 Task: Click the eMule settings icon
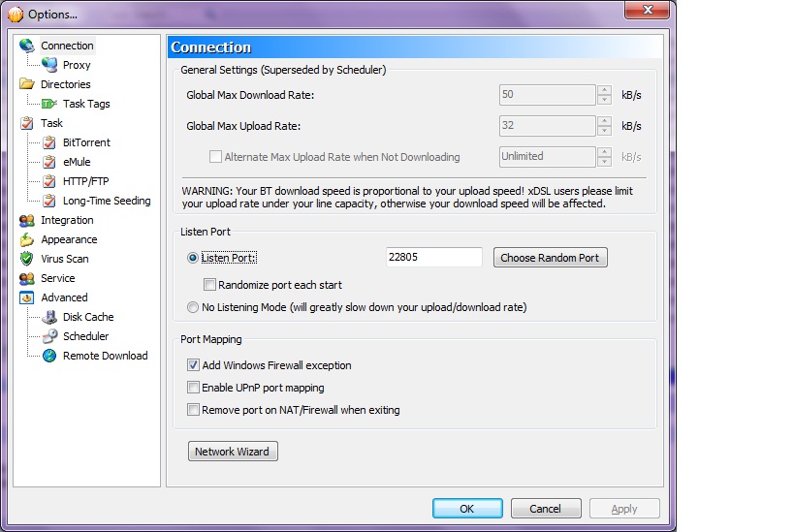49,162
